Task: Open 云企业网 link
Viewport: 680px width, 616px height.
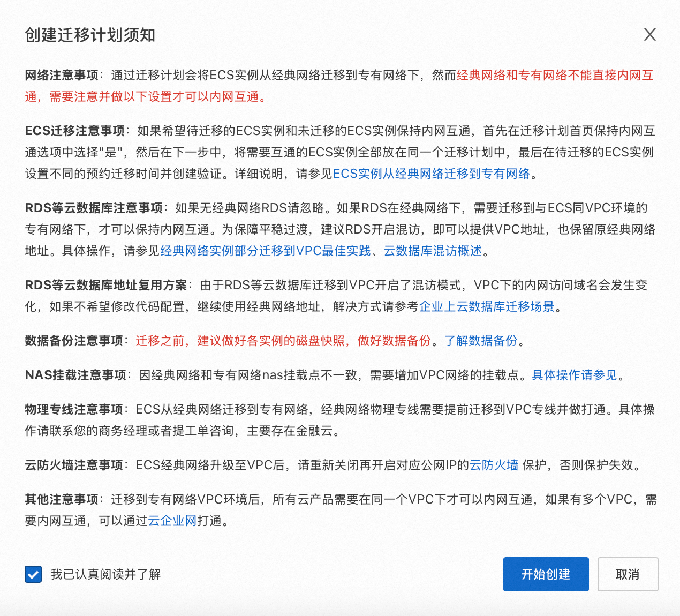Action: click(172, 521)
